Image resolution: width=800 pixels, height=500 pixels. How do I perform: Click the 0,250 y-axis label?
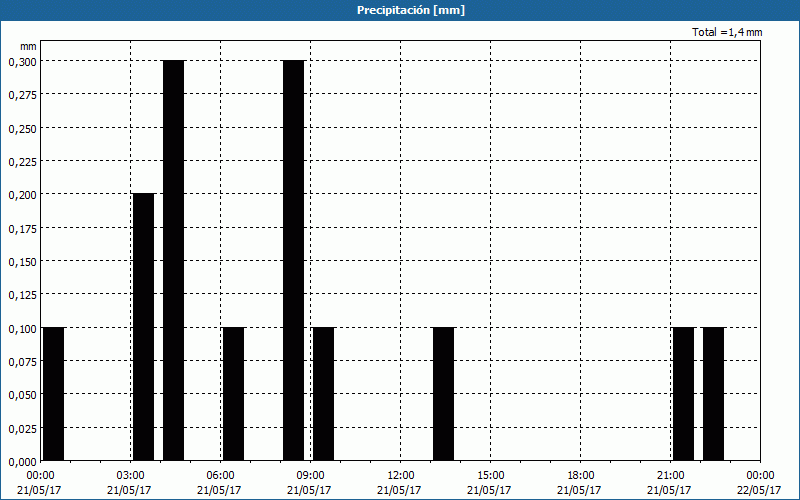tap(22, 129)
